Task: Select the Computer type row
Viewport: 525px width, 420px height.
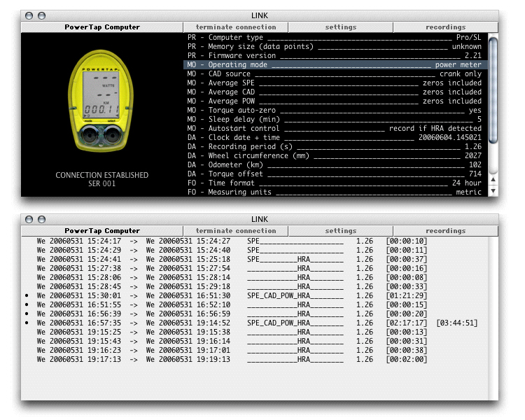Action: pyautogui.click(x=335, y=38)
